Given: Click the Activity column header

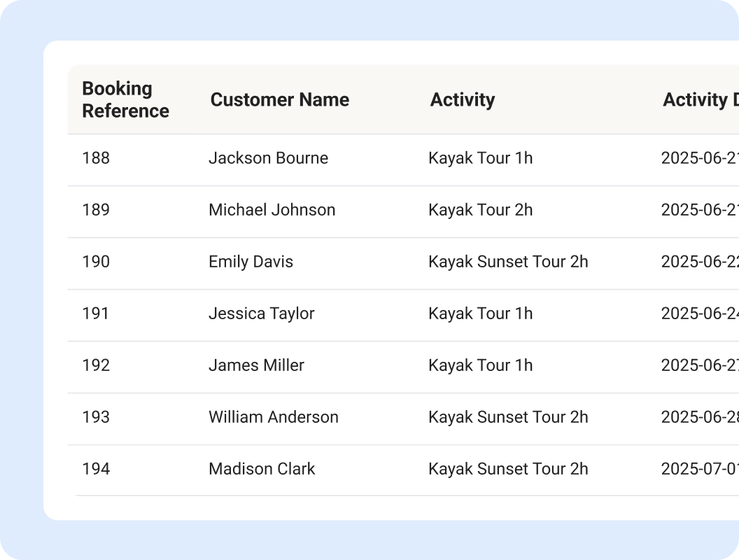Looking at the screenshot, I should click(463, 99).
